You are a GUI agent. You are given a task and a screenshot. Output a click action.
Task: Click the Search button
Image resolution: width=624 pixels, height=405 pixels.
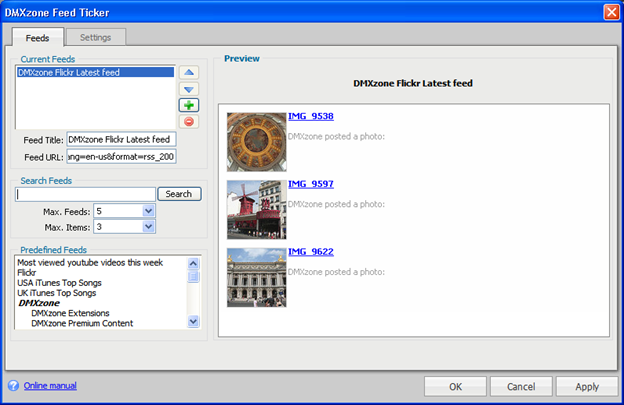[x=179, y=194]
